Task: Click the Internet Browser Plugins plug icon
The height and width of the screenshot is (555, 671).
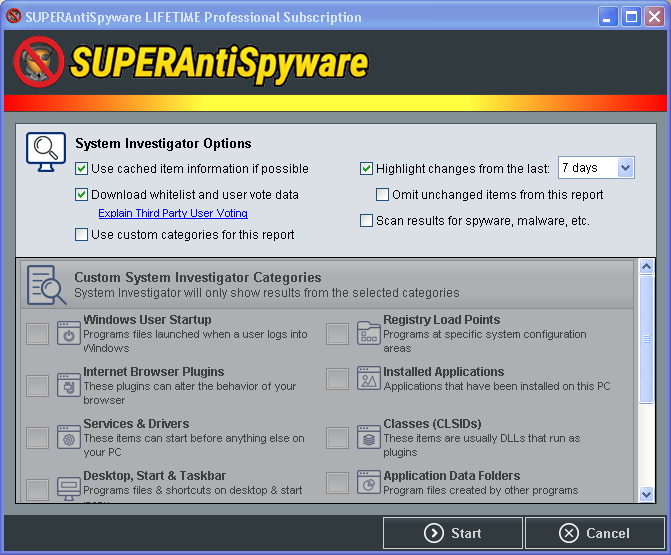Action: point(69,385)
